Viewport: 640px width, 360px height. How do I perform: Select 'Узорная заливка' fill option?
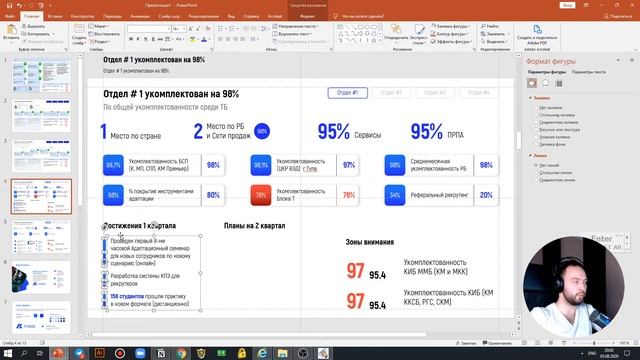pyautogui.click(x=552, y=137)
